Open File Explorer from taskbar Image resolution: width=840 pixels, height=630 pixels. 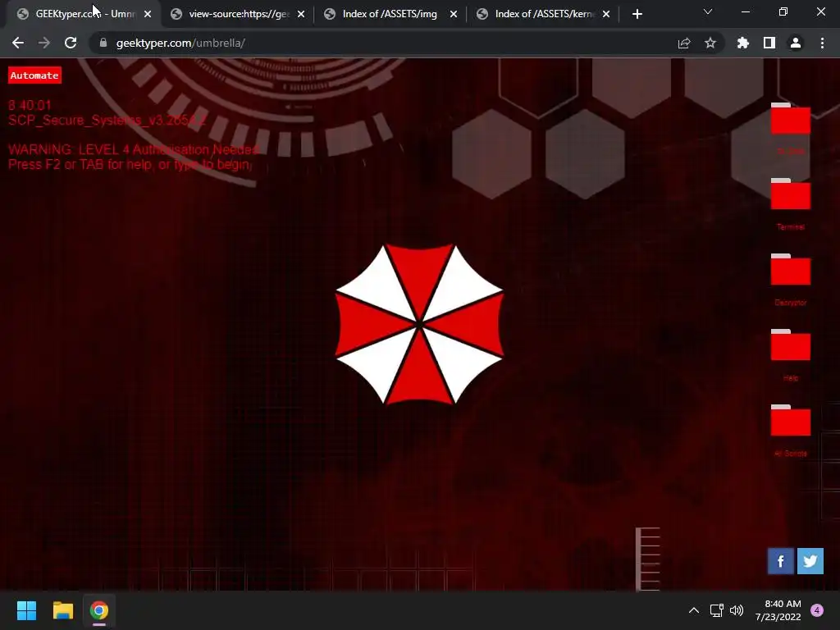[x=62, y=610]
